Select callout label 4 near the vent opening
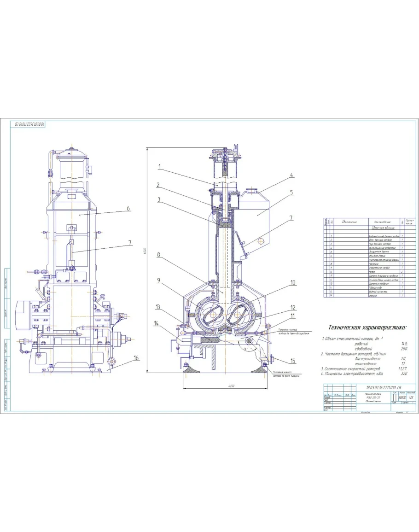The width and height of the screenshot is (419, 532). 291,175
